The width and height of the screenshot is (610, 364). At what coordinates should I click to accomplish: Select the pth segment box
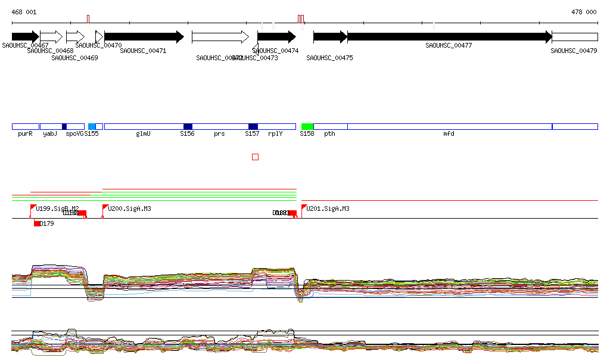coord(330,126)
